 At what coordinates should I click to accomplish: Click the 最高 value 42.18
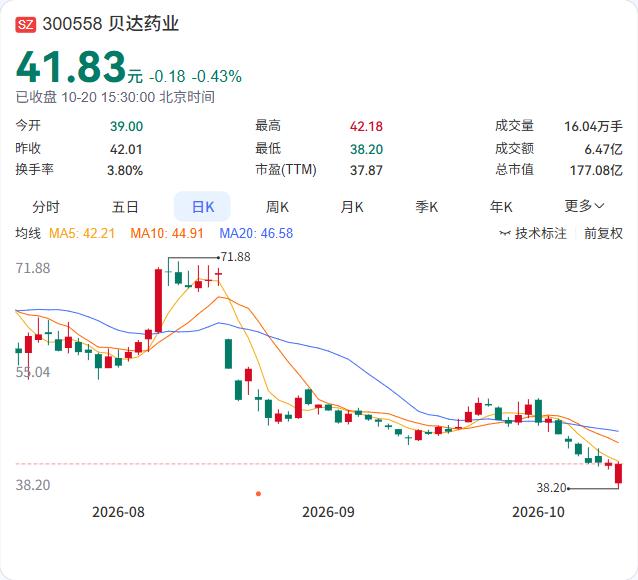366,126
